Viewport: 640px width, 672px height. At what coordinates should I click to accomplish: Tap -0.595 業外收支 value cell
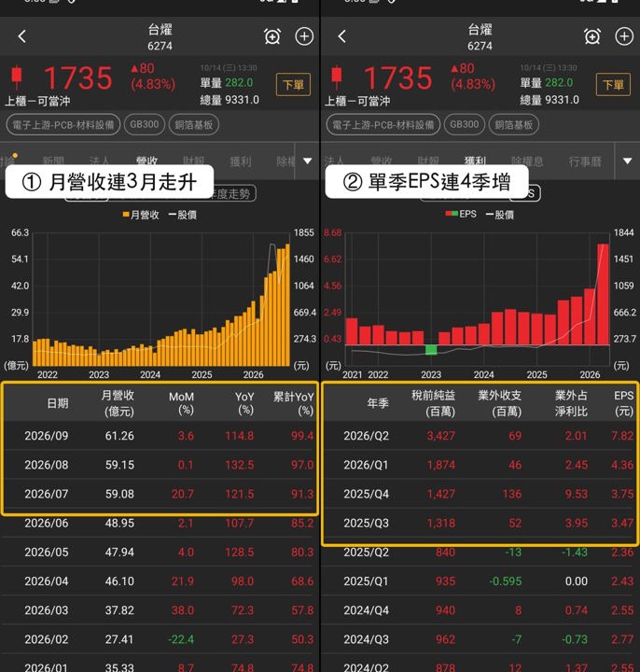506,581
